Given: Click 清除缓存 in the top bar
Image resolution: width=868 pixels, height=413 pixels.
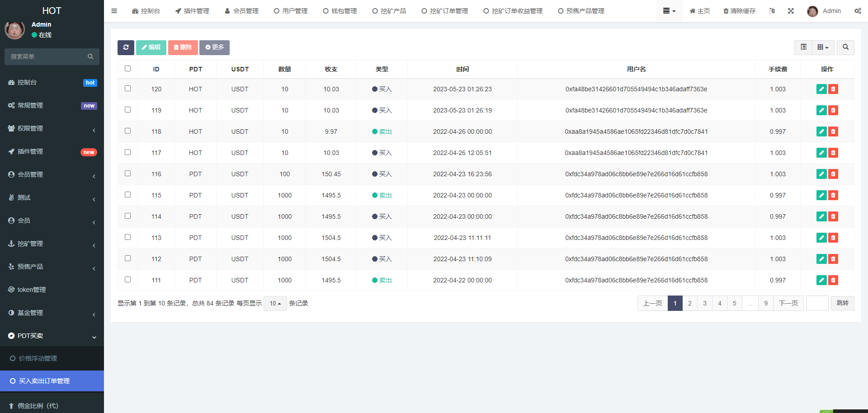Looking at the screenshot, I should tap(739, 11).
